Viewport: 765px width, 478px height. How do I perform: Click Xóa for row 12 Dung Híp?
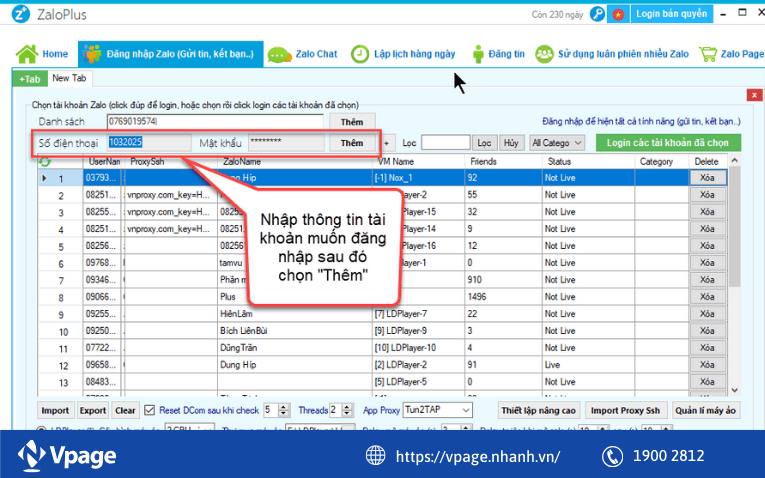tap(707, 365)
